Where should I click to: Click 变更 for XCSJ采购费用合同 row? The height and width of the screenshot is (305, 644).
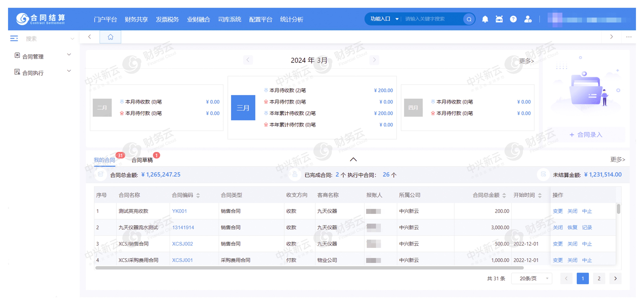(557, 260)
